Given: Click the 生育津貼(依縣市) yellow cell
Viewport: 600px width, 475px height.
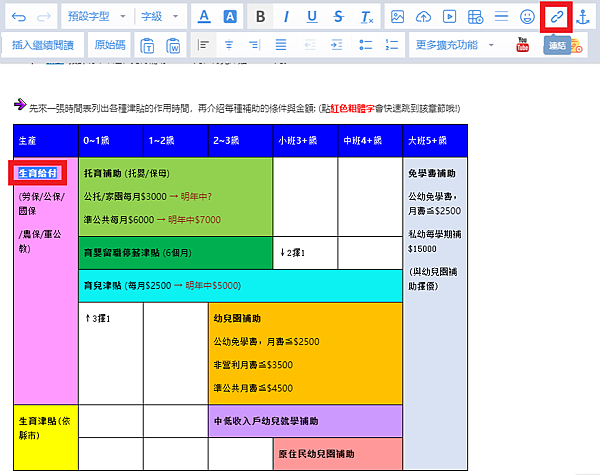Looking at the screenshot, I should tap(46, 437).
